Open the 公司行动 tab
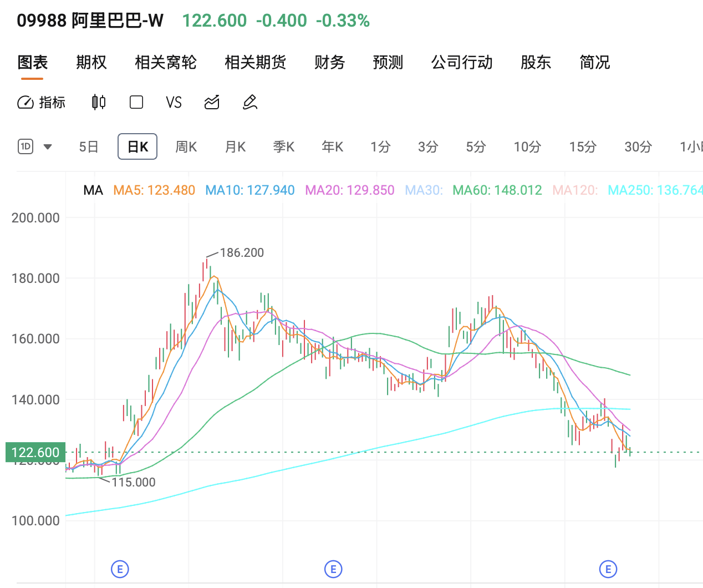 462,63
